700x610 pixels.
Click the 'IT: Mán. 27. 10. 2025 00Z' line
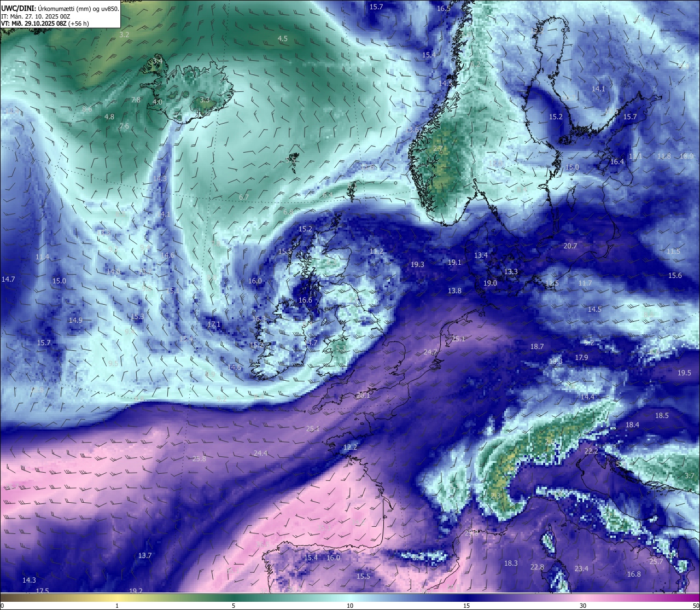click(x=36, y=16)
